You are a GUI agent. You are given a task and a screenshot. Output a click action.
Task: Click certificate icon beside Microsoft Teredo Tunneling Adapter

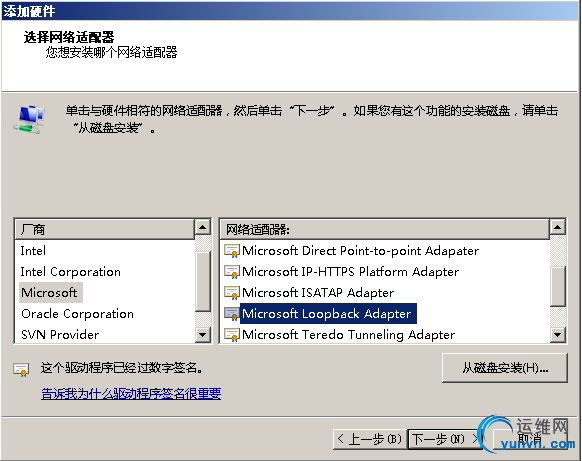pyautogui.click(x=232, y=335)
